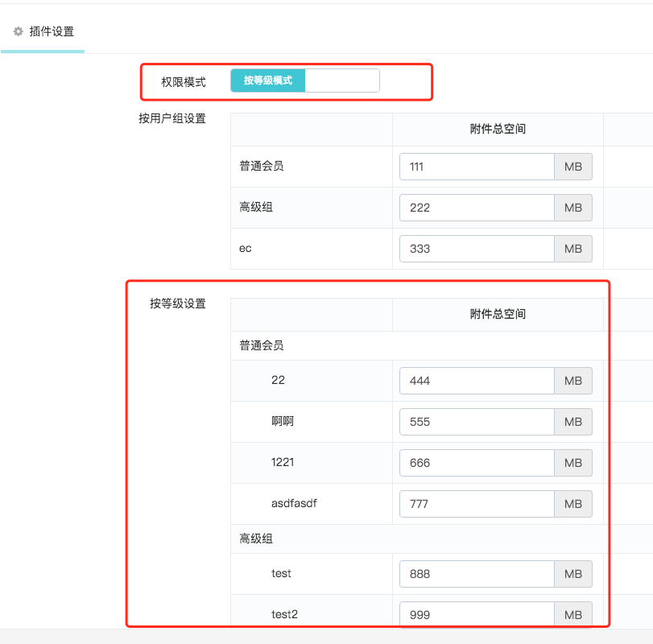Toggle the 按等级模式 permission switch

click(305, 80)
